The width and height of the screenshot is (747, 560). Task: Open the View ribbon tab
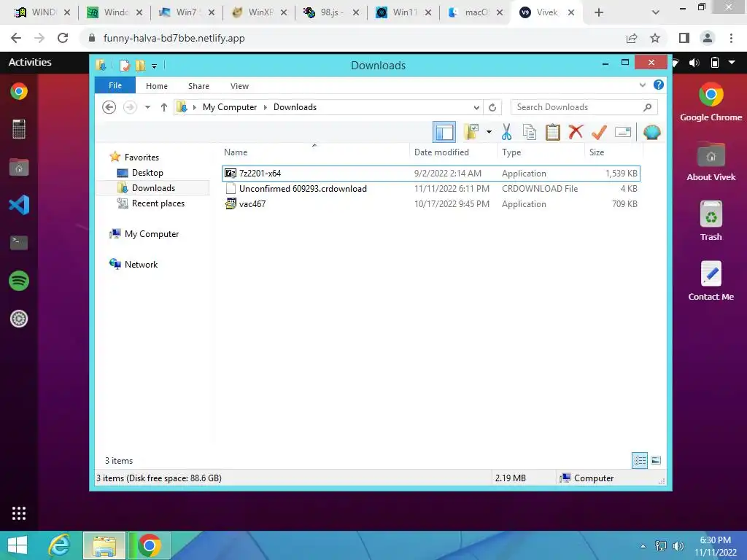click(x=239, y=86)
